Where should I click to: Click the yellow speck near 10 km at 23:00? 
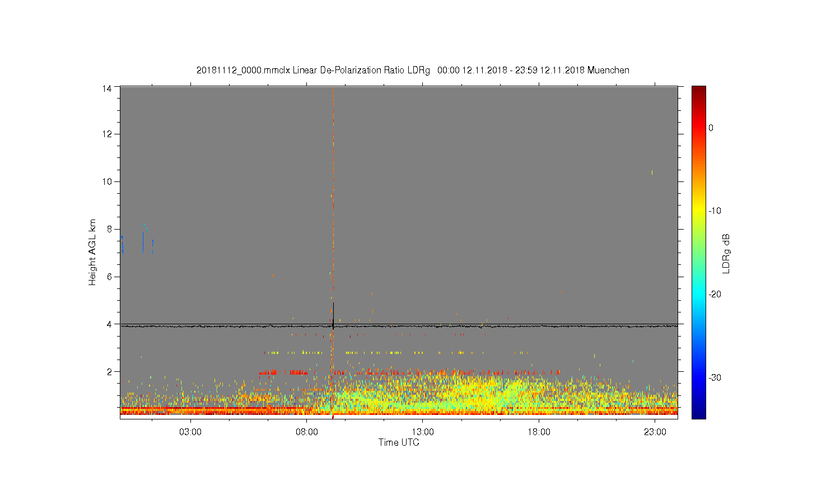click(x=652, y=172)
